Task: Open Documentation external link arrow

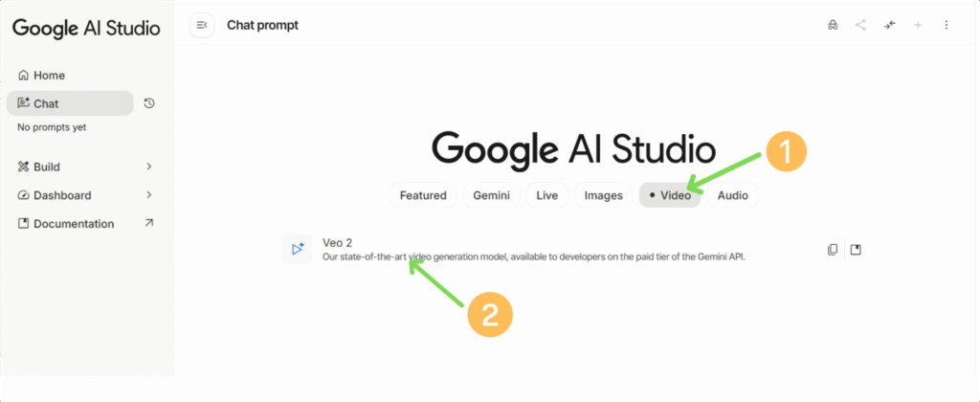Action: pyautogui.click(x=149, y=224)
